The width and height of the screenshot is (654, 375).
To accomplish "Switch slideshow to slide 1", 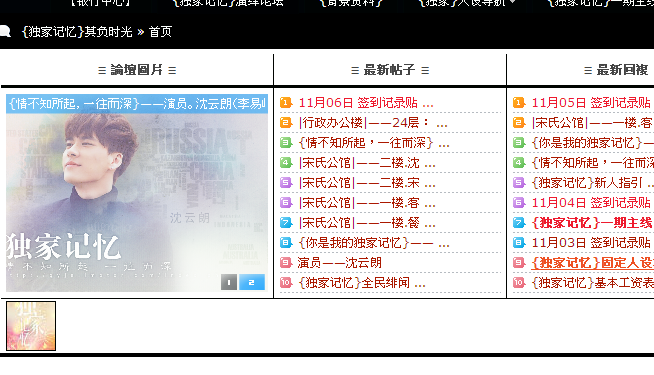I will (229, 282).
